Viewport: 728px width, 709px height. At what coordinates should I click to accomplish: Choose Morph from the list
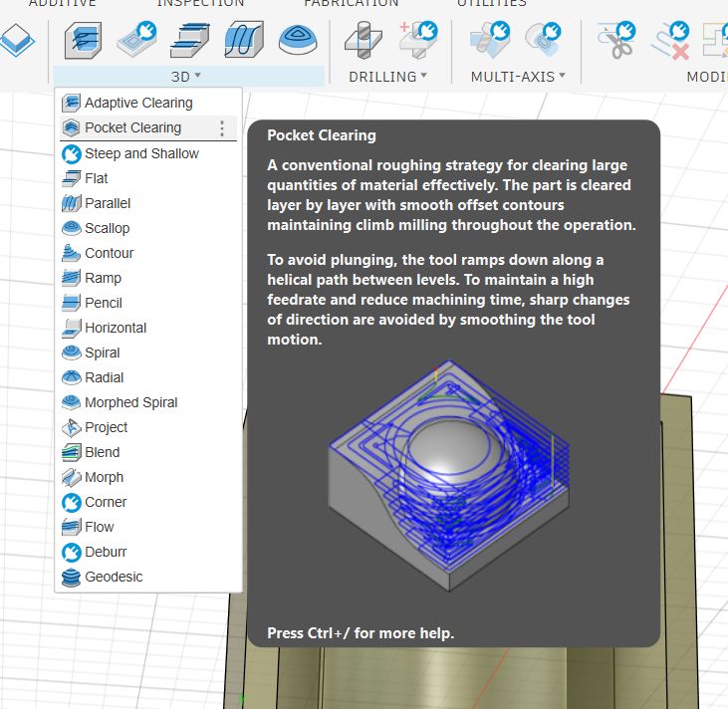point(147,477)
